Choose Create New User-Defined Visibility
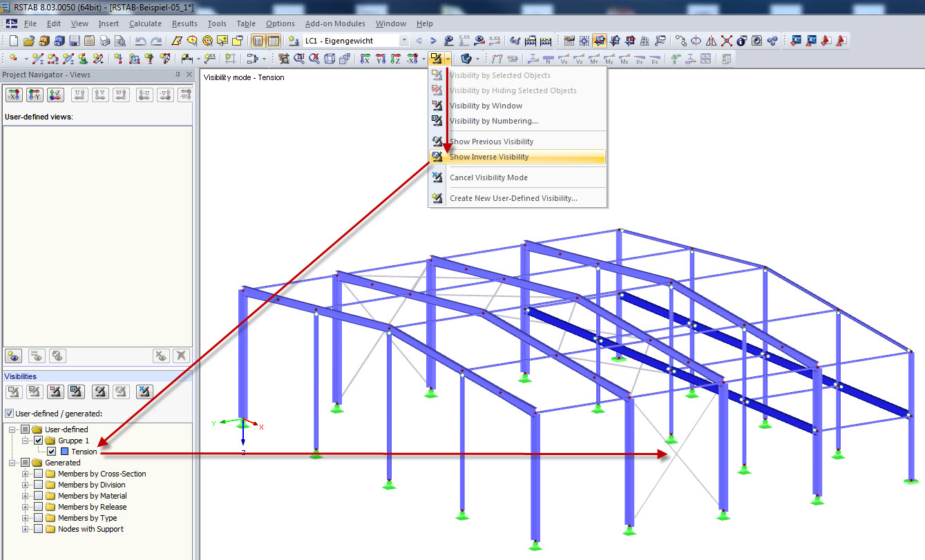This screenshot has height=560, width=925. 517,198
